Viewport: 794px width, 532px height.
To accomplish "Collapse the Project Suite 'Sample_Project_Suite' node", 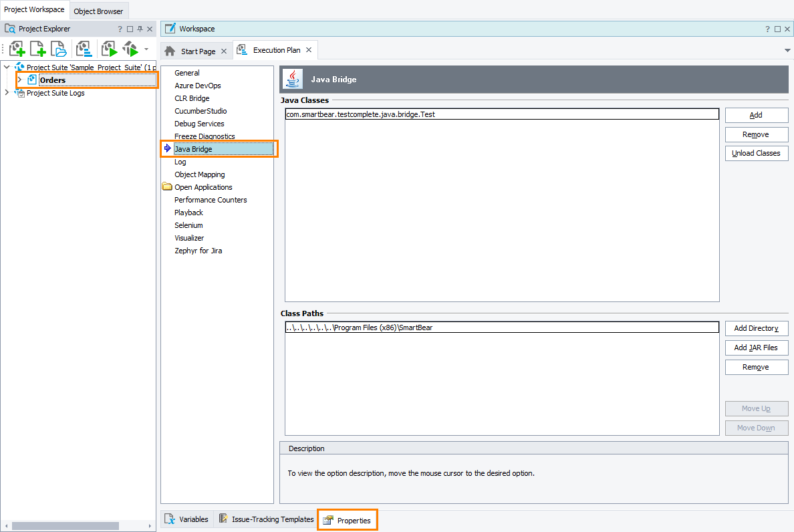I will tap(7, 67).
